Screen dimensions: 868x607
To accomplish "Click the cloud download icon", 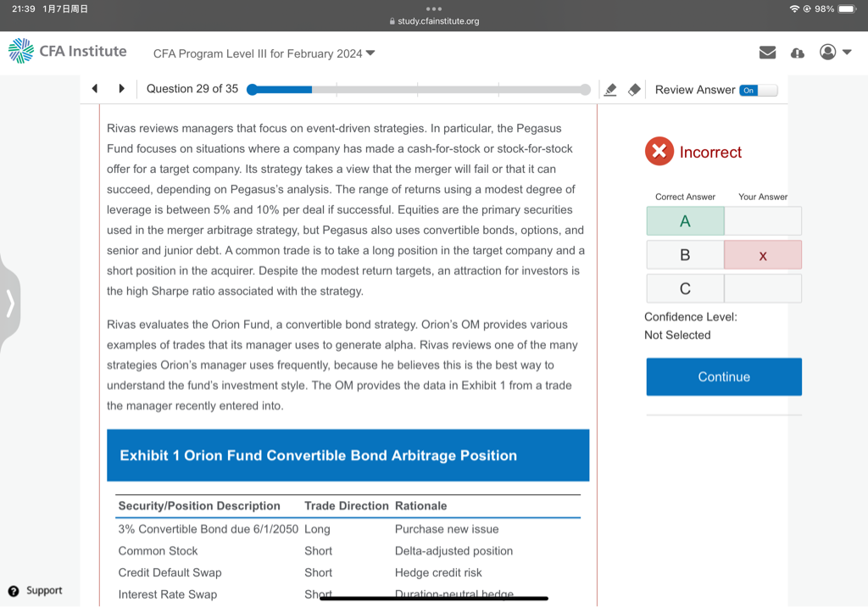I will tap(797, 53).
